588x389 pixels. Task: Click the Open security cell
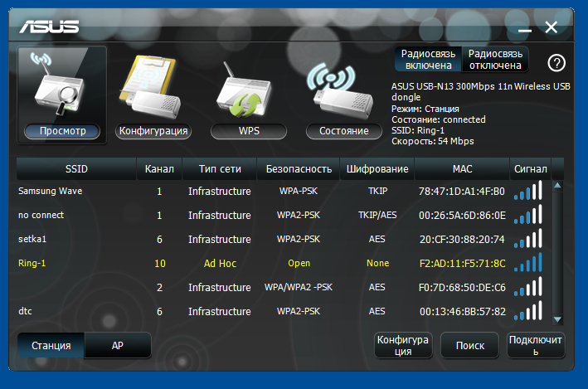pos(299,263)
